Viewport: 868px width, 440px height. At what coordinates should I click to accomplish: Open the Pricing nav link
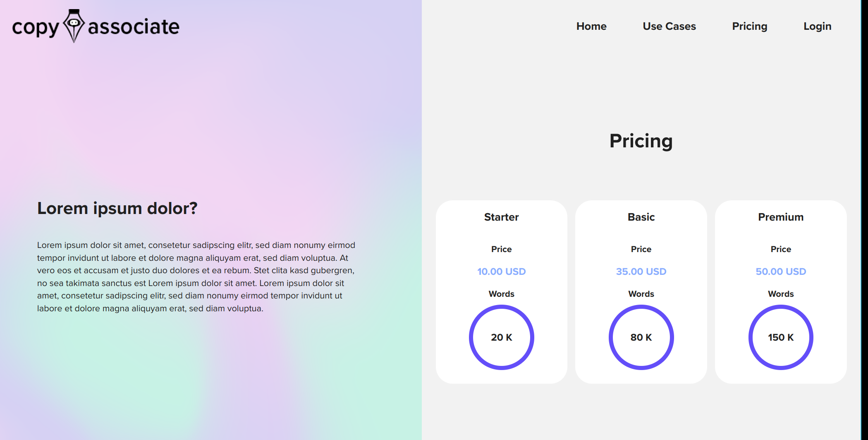749,26
